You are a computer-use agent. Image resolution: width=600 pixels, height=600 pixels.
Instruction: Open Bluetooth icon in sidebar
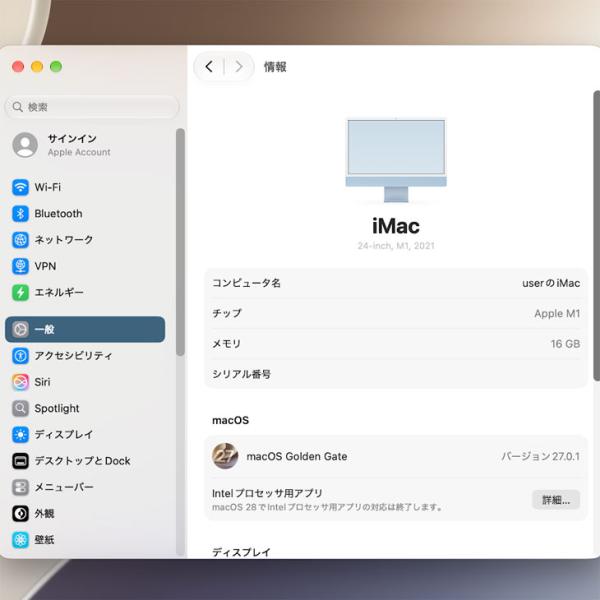(20, 214)
